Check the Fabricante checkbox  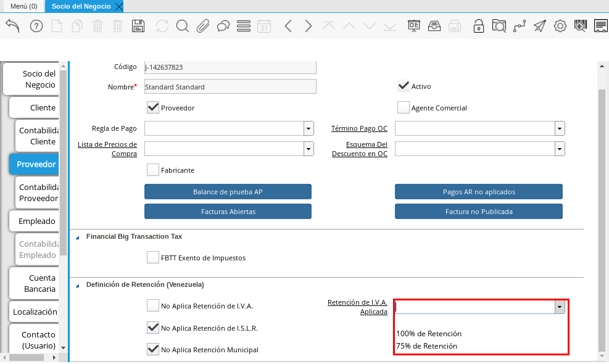point(152,170)
